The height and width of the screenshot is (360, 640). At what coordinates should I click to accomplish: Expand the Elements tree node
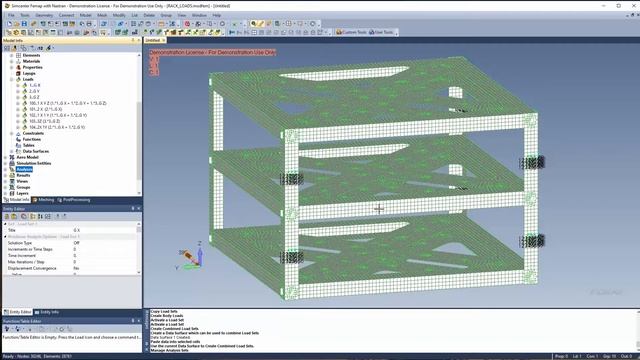(x=12, y=55)
